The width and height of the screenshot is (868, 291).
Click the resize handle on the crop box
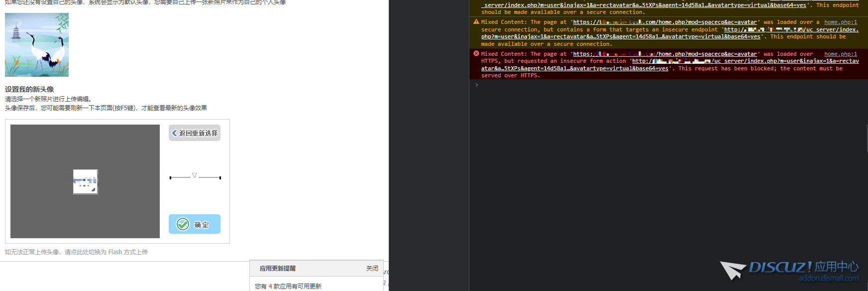coord(93,189)
